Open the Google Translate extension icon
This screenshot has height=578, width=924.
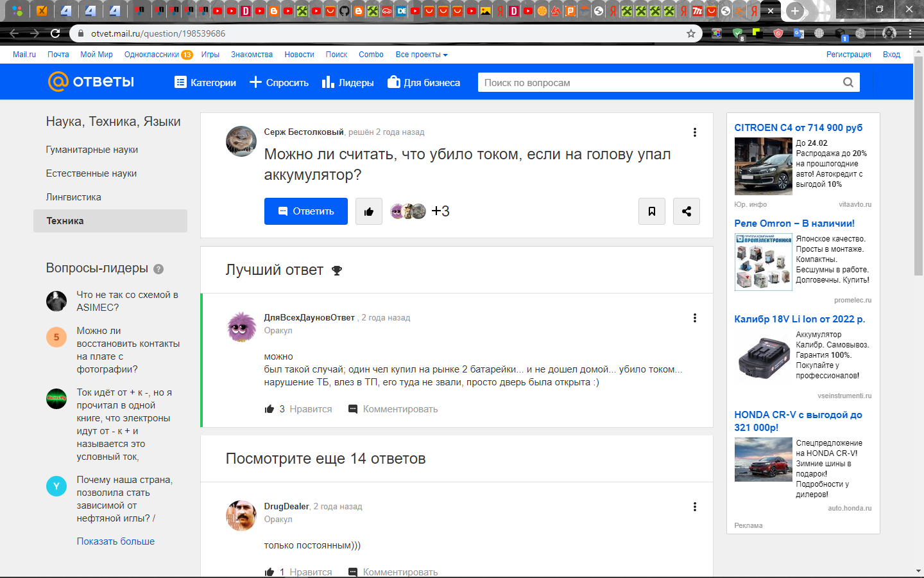point(799,33)
